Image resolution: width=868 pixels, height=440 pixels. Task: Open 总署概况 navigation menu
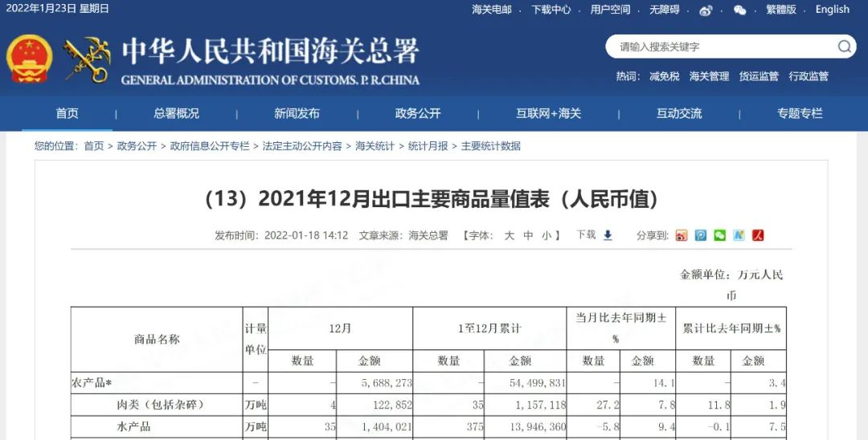[x=176, y=113]
